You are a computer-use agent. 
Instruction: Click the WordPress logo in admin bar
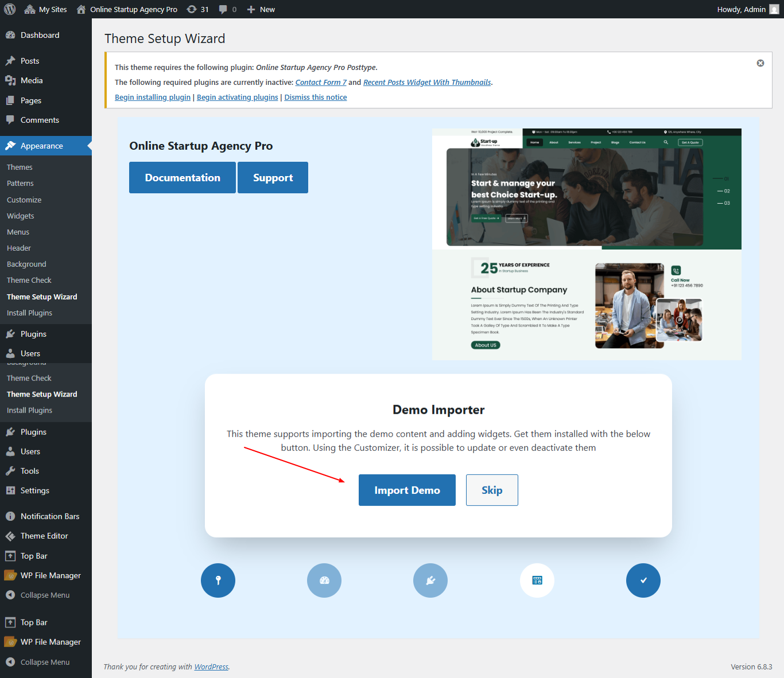[10, 9]
